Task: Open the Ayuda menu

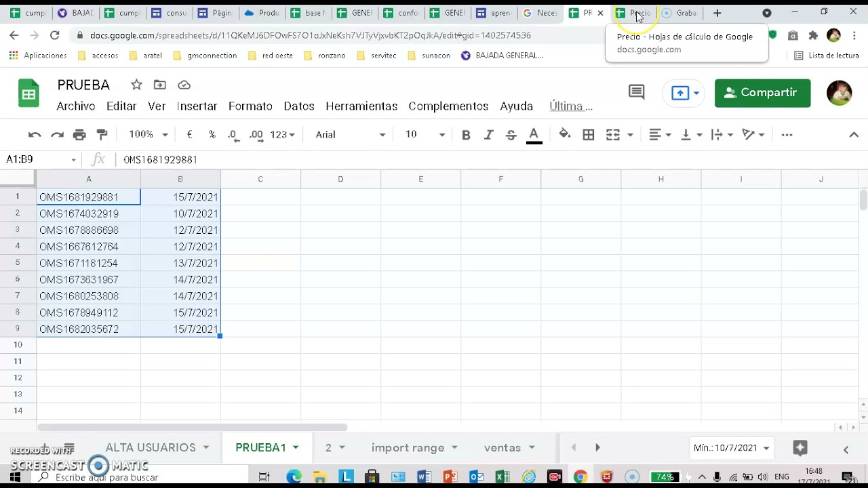Action: coord(516,106)
